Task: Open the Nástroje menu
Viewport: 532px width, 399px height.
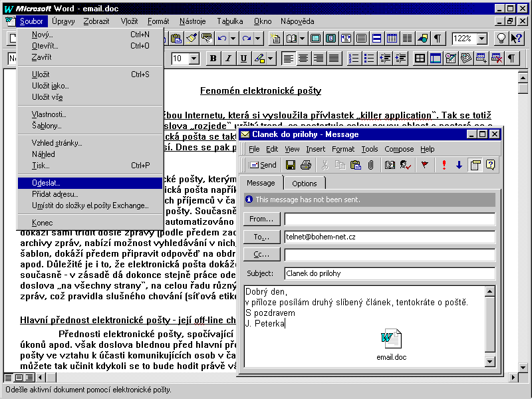Action: (x=193, y=21)
